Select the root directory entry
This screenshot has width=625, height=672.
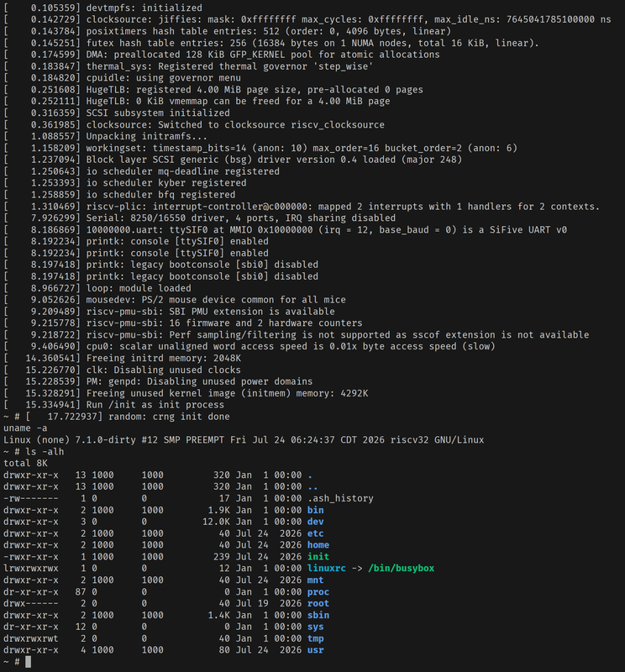pyautogui.click(x=318, y=603)
